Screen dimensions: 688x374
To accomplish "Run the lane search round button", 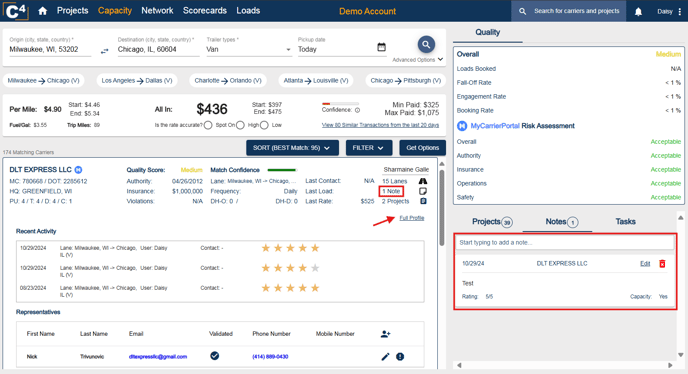I will tap(426, 44).
